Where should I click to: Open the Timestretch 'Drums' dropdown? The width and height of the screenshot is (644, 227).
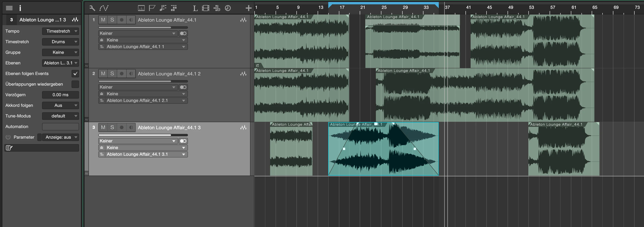pyautogui.click(x=61, y=42)
